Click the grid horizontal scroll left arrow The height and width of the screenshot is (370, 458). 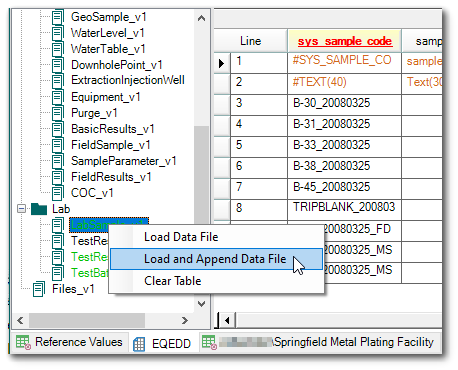tap(227, 321)
